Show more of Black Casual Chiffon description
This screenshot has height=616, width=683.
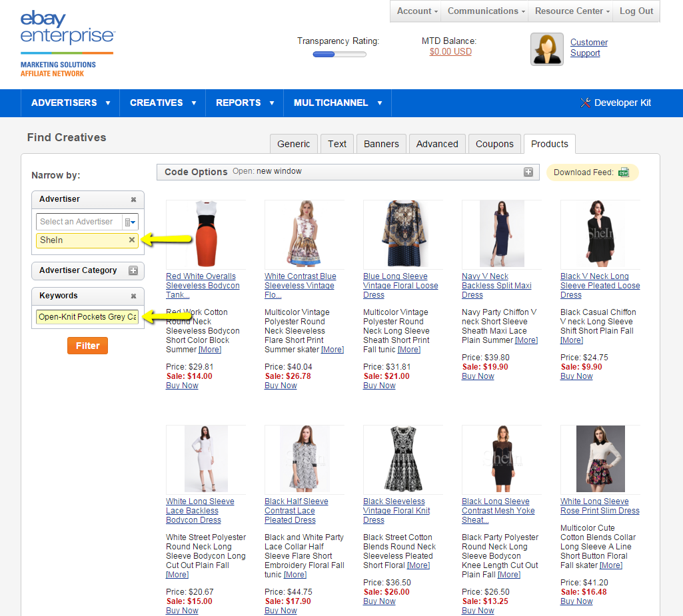(572, 340)
